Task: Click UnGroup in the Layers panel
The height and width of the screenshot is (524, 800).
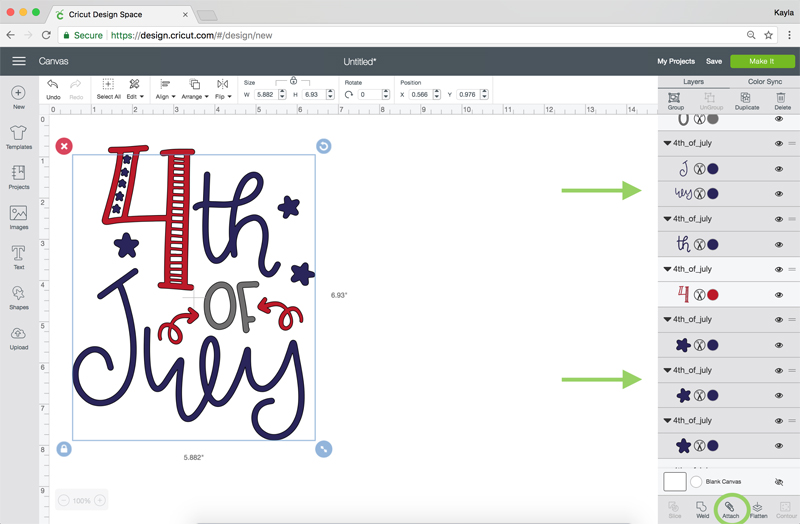Action: pos(711,101)
